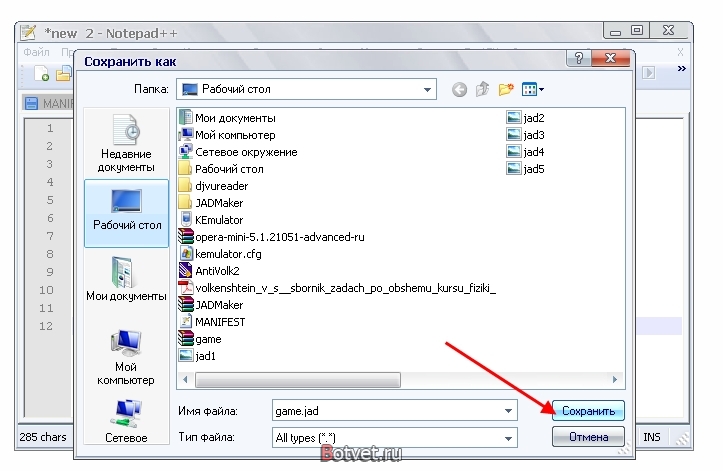The width and height of the screenshot is (723, 471).
Task: Select the JADMaker archive file
Action: tap(211, 305)
